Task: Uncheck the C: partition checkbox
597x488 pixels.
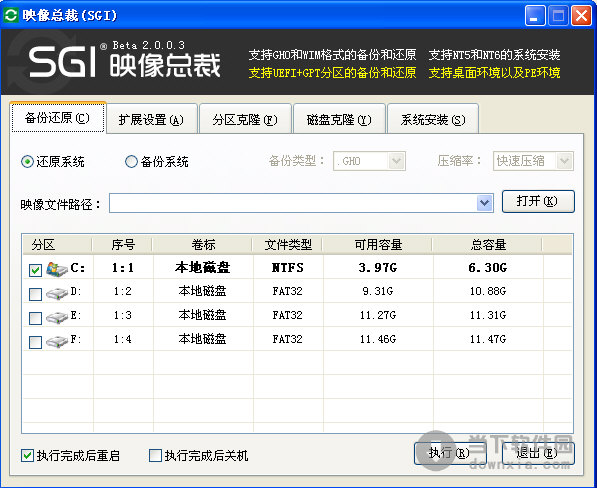Action: click(x=35, y=270)
